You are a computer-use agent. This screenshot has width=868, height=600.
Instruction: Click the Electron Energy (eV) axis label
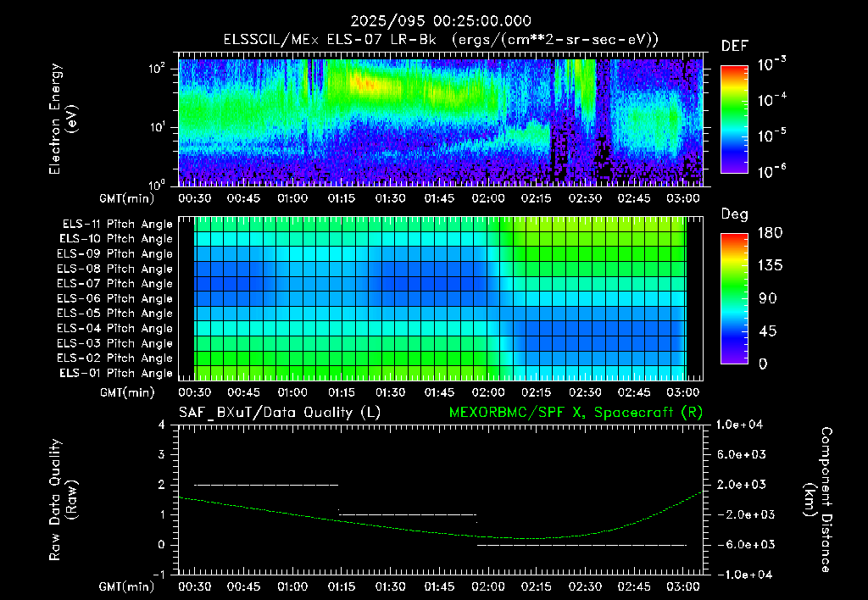(x=63, y=119)
